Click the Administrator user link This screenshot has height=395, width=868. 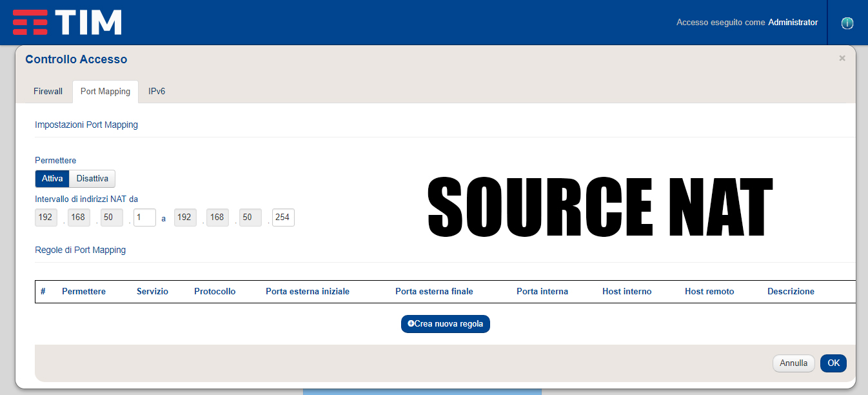tap(793, 22)
